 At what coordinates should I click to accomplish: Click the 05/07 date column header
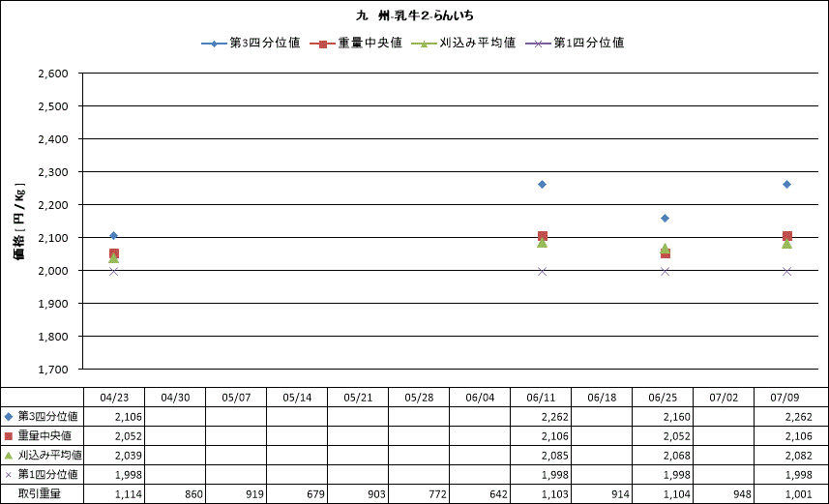point(236,398)
